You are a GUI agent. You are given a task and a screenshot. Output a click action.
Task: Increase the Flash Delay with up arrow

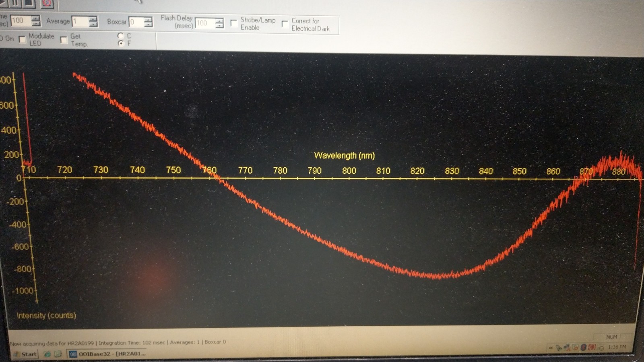219,21
